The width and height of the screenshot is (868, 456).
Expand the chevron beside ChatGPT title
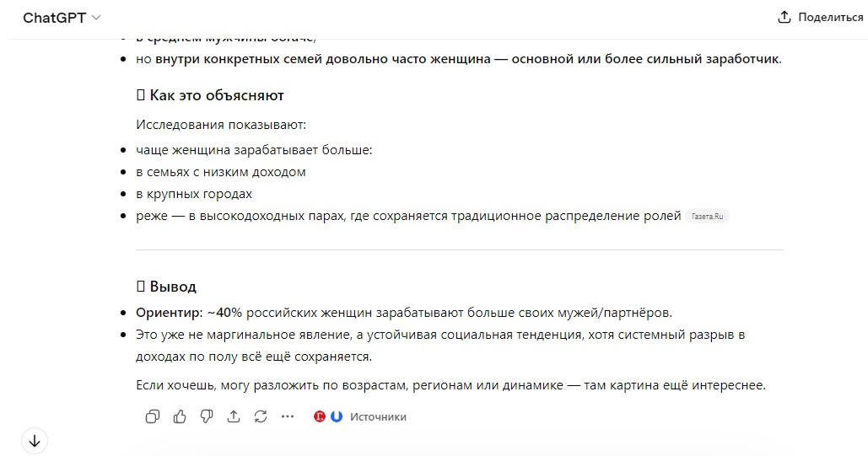[96, 18]
